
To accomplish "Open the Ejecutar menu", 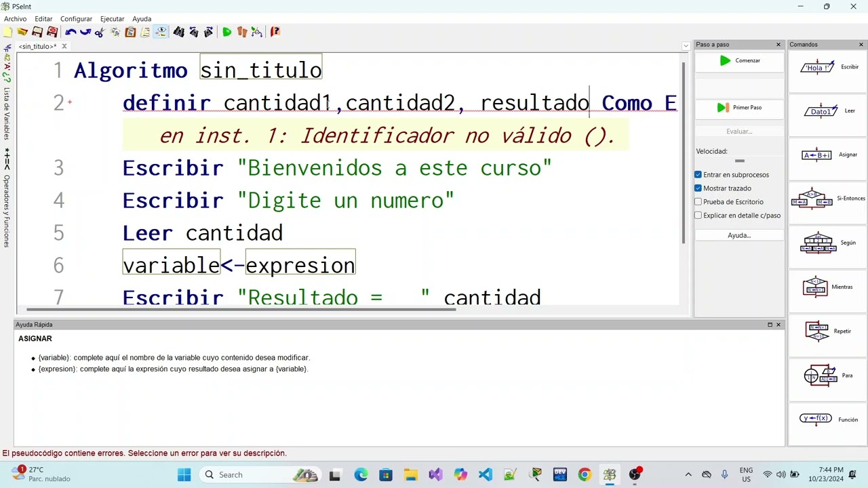I will tap(112, 19).
